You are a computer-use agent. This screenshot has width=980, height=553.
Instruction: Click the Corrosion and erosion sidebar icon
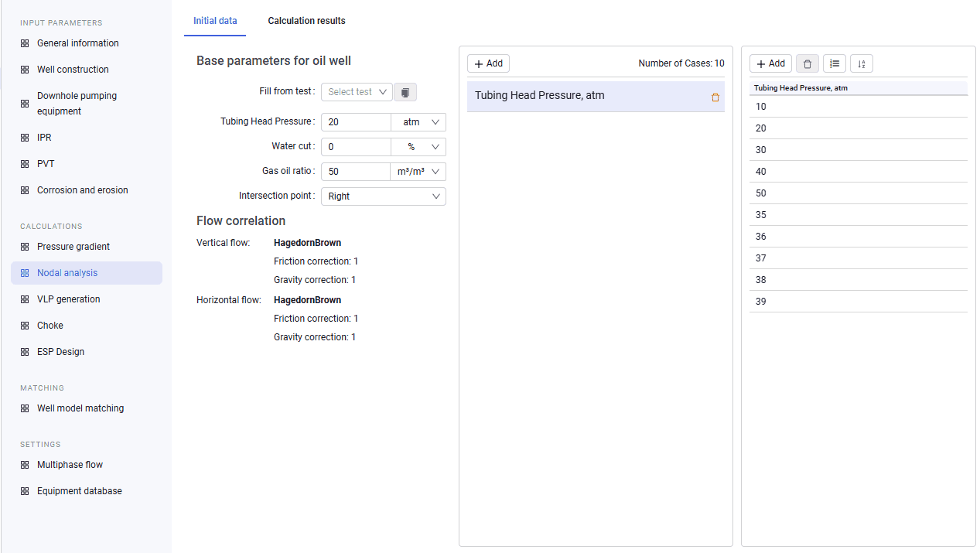(25, 190)
